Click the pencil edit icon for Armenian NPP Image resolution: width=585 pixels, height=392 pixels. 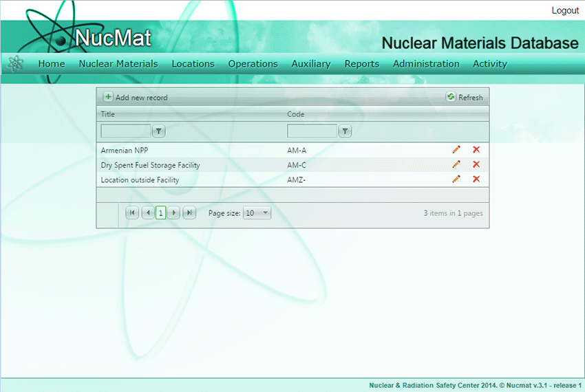(x=456, y=150)
